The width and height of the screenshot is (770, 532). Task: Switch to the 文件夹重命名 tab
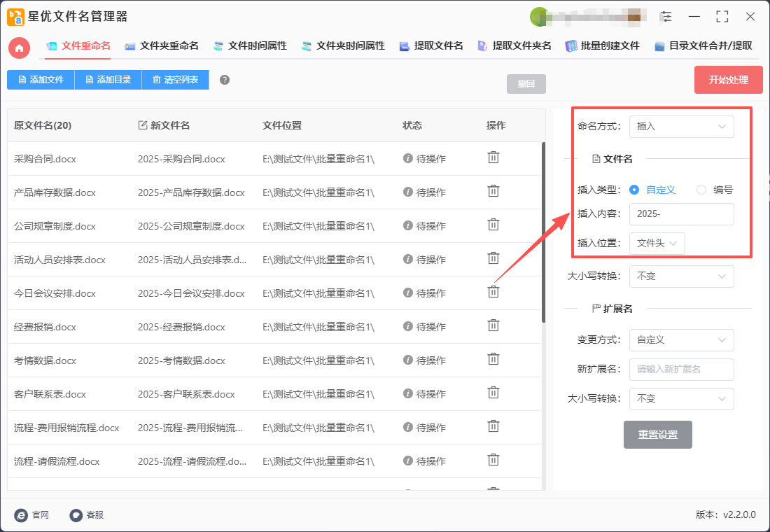[x=162, y=46]
